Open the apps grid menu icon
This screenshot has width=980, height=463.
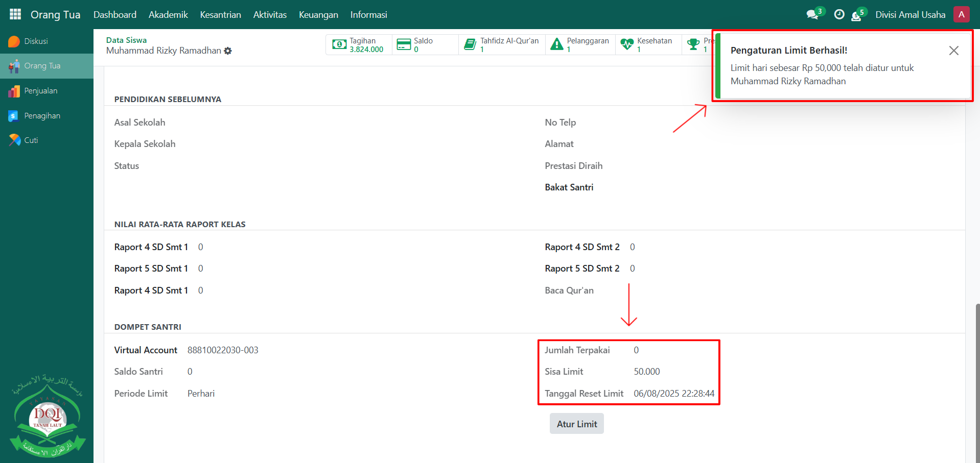(x=15, y=14)
